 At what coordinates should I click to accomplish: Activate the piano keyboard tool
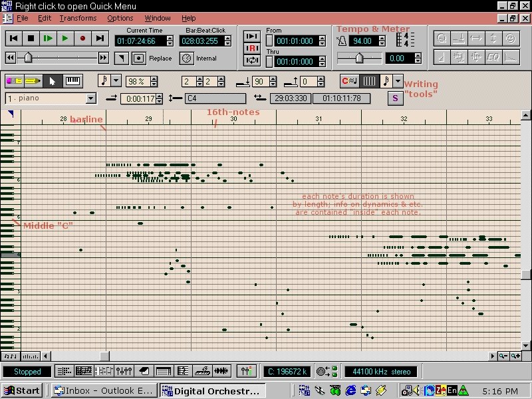(x=73, y=81)
